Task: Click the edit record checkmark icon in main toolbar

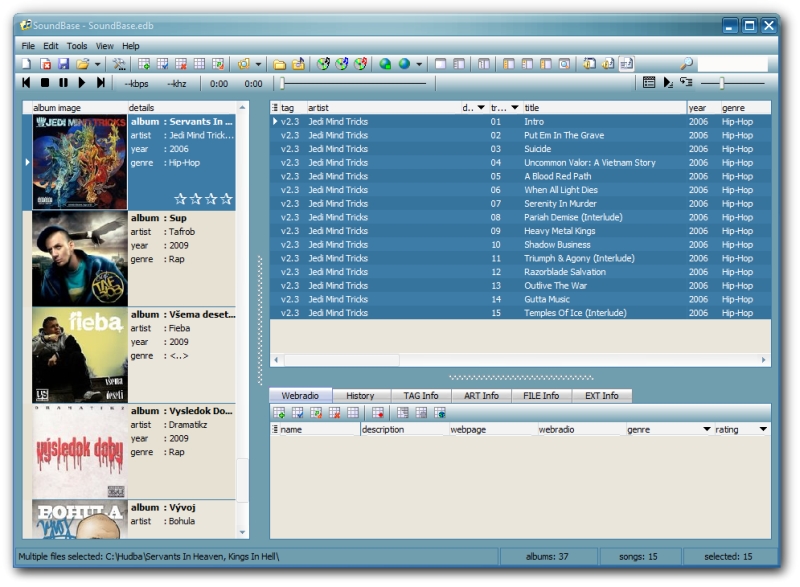Action: [162, 64]
